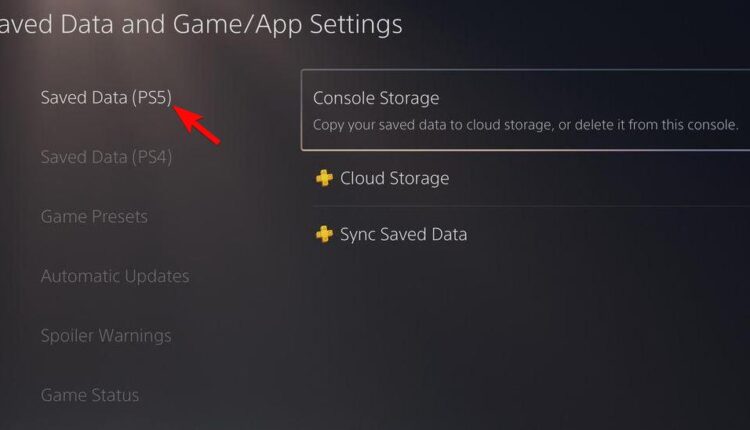Choose Sync Saved Data

click(403, 235)
